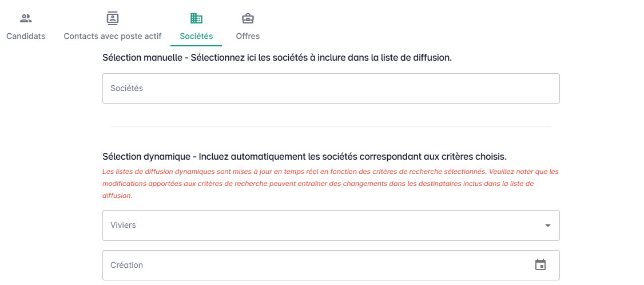Click the Viviers placeholder label

[123, 225]
